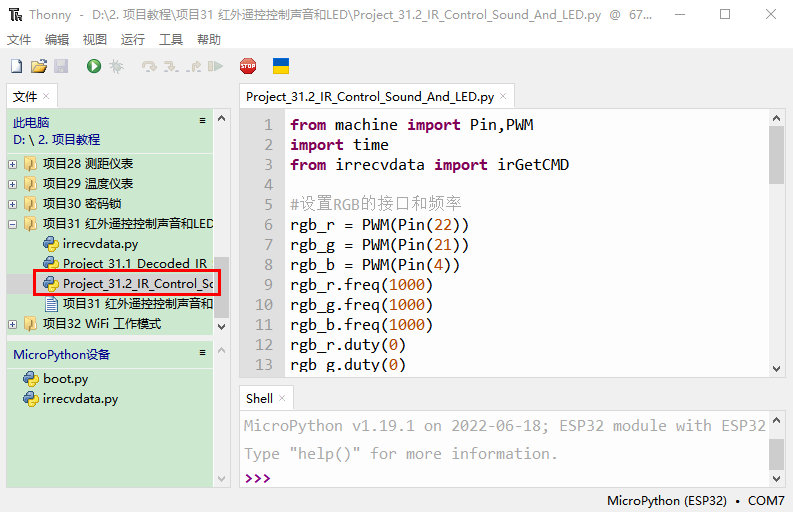Expand the 项目32 WiFi 工作模式 folder
793x512 pixels.
[13, 324]
